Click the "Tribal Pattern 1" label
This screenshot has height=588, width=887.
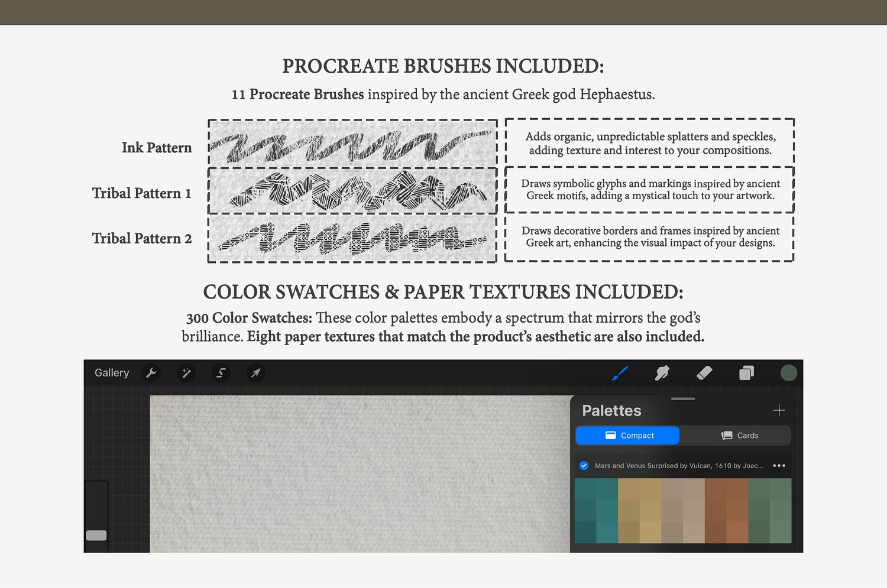142,193
